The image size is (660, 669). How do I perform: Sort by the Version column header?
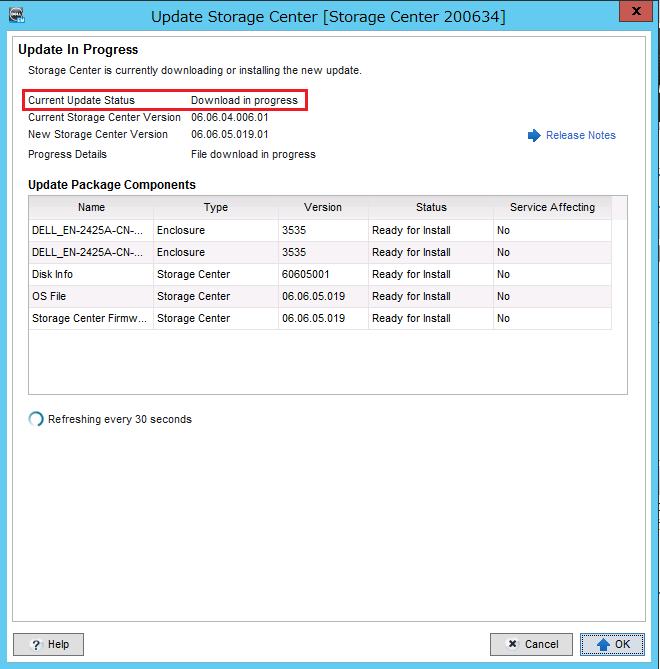(x=323, y=207)
